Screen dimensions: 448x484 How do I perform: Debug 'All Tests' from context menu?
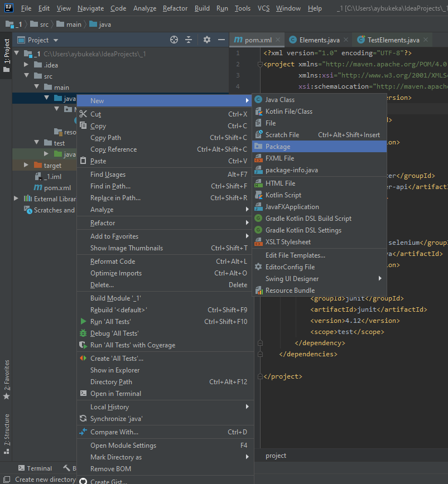(x=165, y=333)
